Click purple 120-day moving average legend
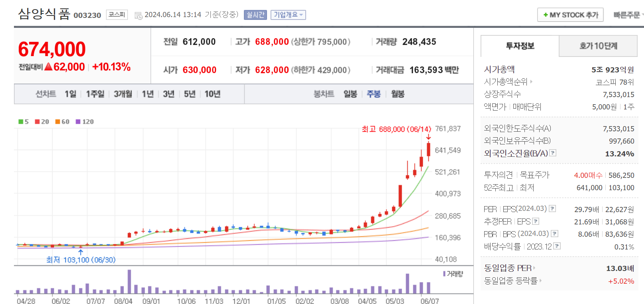Viewport: 644px width, 304px height. point(84,122)
